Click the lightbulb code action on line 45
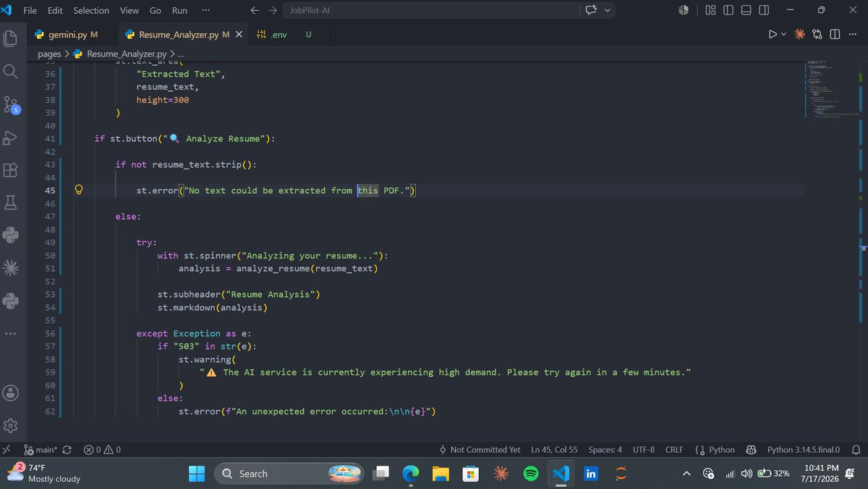The height and width of the screenshot is (489, 868). point(80,190)
